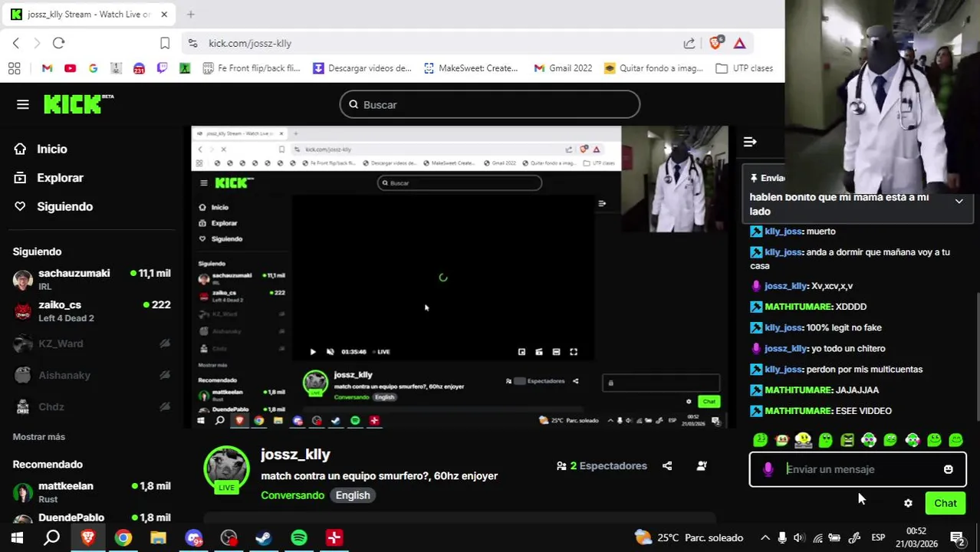
Task: Reload the current page
Action: coord(59,43)
